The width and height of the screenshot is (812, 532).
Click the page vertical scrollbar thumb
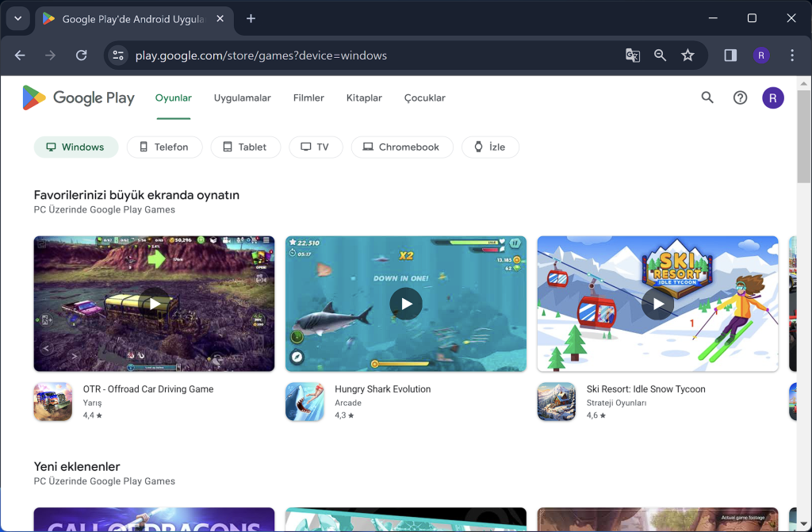(804, 136)
